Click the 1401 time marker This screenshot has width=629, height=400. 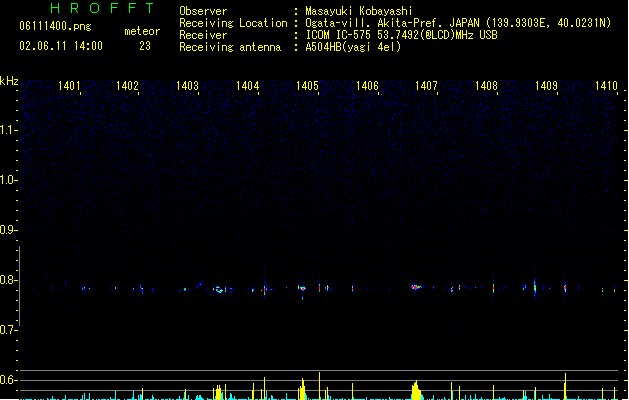pyautogui.click(x=69, y=86)
